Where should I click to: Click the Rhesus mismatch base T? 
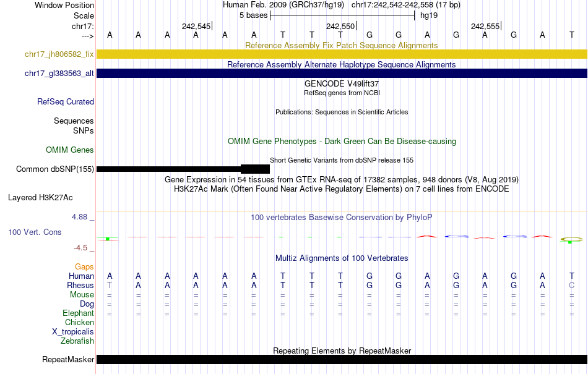click(110, 285)
